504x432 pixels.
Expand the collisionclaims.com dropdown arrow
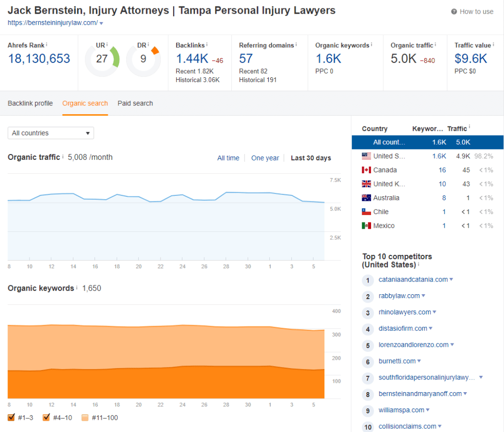click(x=440, y=426)
